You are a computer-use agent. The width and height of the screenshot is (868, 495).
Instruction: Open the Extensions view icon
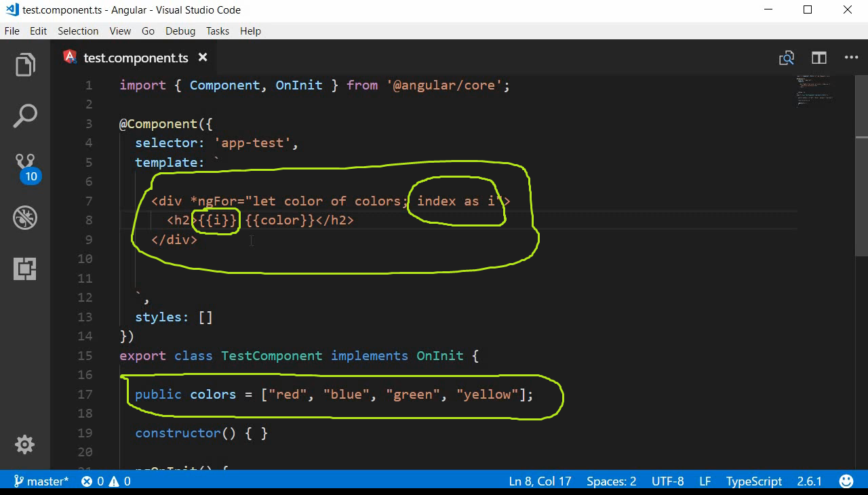pyautogui.click(x=25, y=269)
